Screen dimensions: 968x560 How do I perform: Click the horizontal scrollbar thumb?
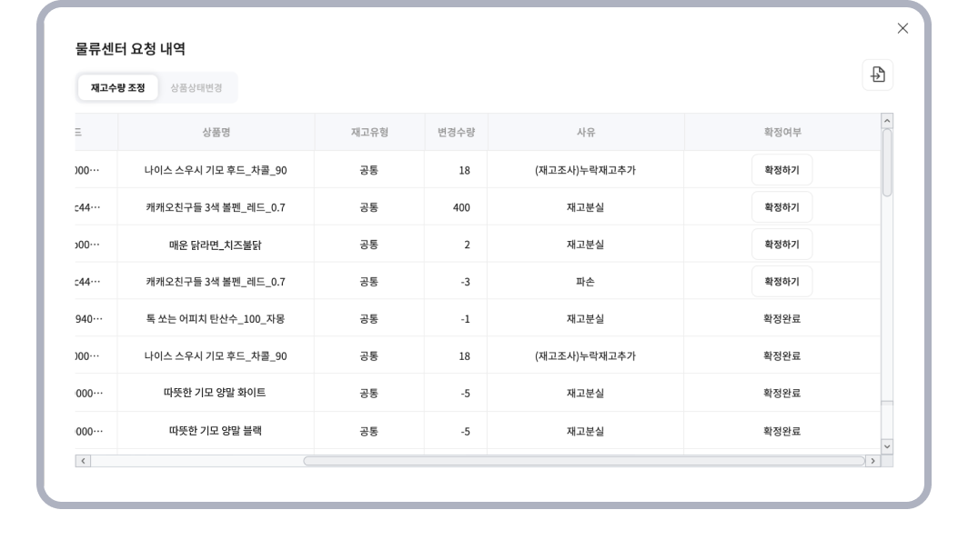(x=582, y=461)
